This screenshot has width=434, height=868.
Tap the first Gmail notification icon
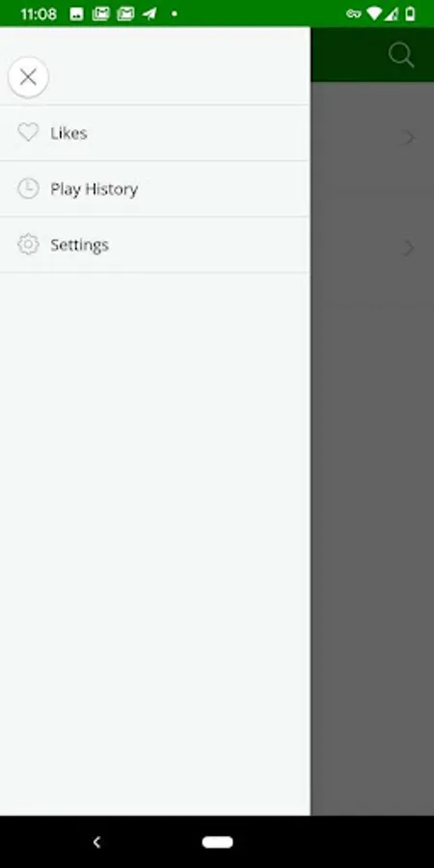point(100,14)
